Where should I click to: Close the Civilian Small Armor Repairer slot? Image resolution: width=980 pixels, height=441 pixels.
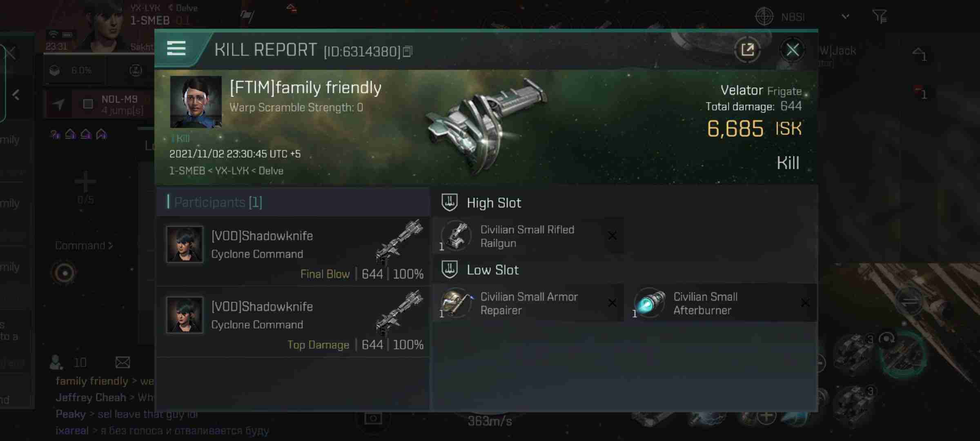612,303
